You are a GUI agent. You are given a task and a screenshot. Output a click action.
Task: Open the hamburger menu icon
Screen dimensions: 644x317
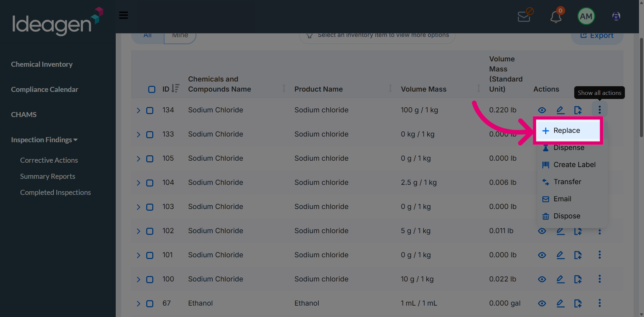[x=123, y=15]
